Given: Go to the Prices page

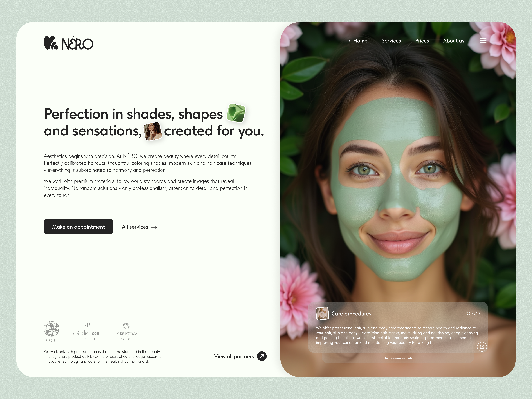Looking at the screenshot, I should click(422, 41).
